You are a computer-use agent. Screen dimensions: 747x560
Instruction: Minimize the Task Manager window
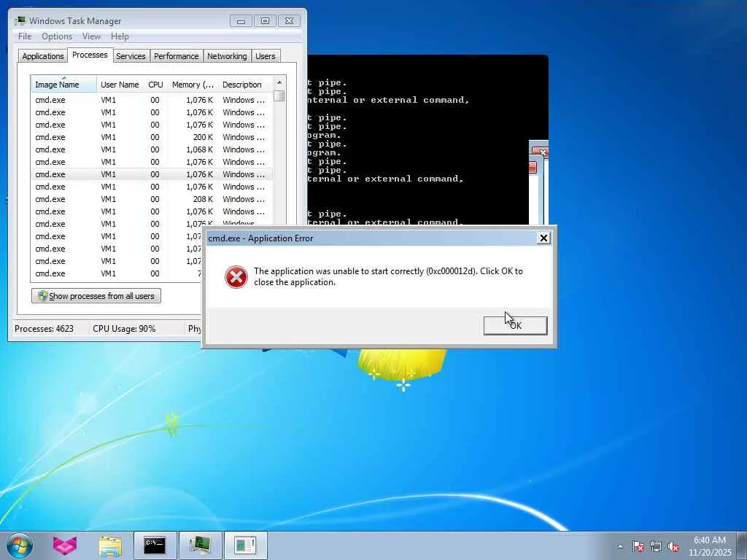pyautogui.click(x=241, y=21)
